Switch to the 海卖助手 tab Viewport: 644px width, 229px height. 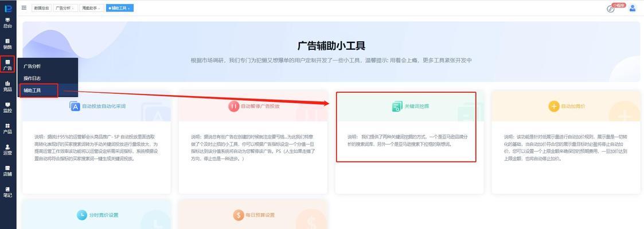click(x=91, y=8)
